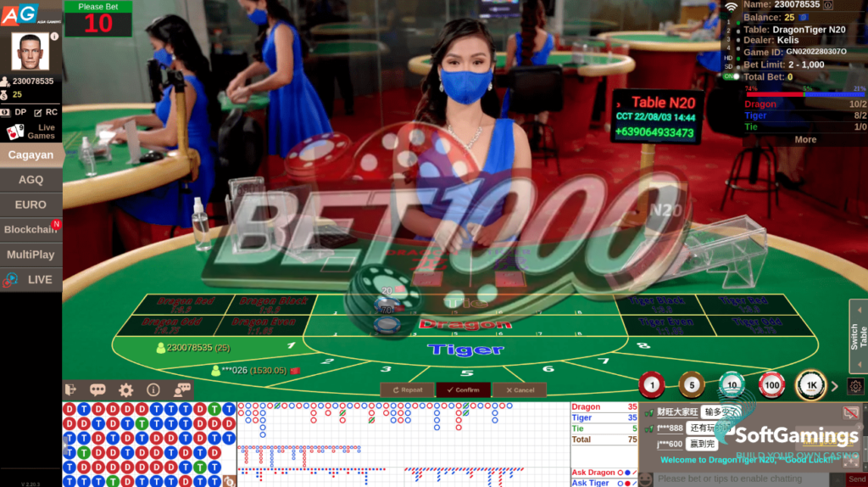This screenshot has width=868, height=487.
Task: Click the exit table door icon
Action: point(70,389)
